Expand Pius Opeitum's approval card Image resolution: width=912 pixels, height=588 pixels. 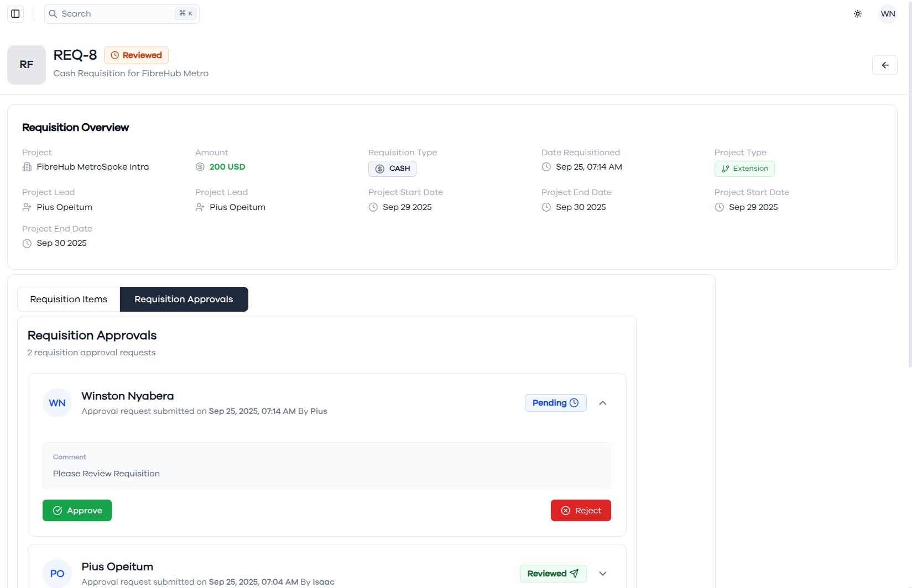point(603,574)
